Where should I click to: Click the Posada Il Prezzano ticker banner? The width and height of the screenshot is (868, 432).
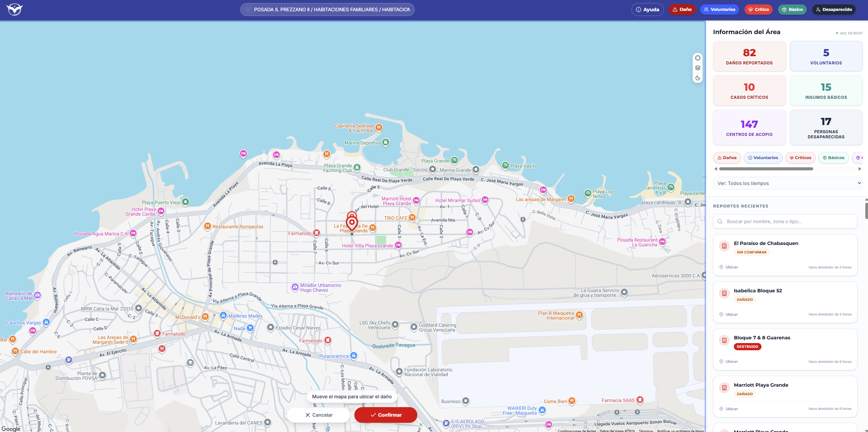327,10
